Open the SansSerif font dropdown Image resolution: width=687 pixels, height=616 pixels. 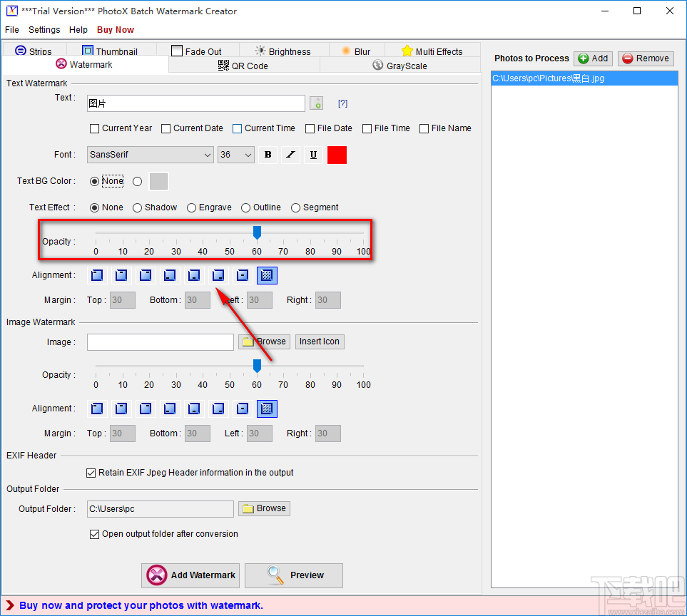[151, 155]
